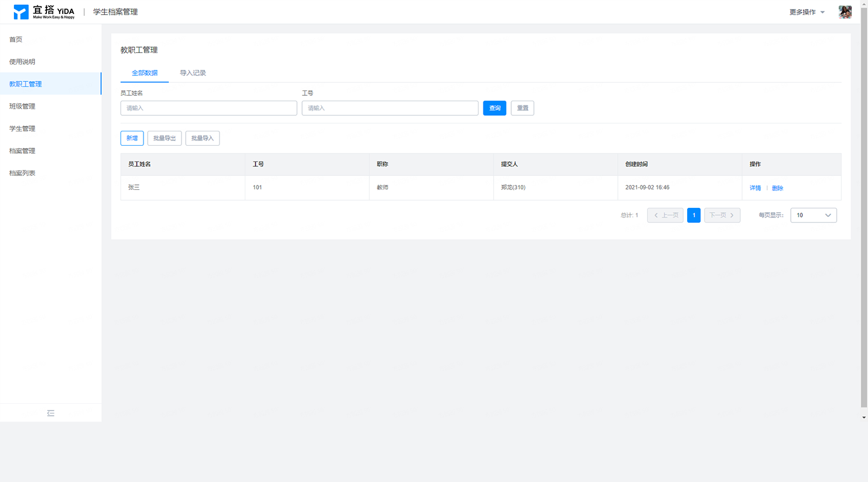
Task: Open the 每页显示 page size dropdown
Action: [813, 215]
